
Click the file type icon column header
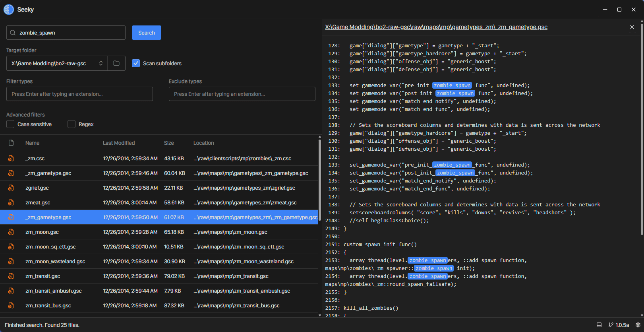11,143
